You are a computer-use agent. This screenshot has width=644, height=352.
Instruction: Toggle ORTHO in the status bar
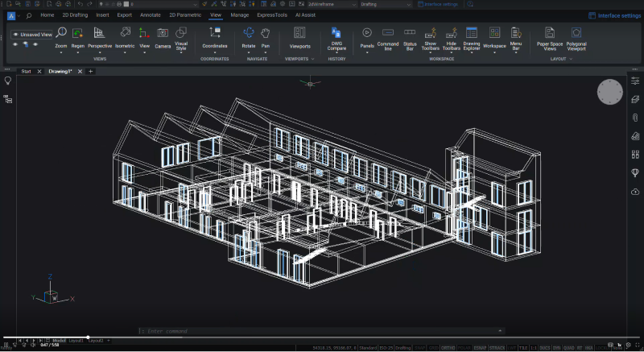pyautogui.click(x=448, y=348)
